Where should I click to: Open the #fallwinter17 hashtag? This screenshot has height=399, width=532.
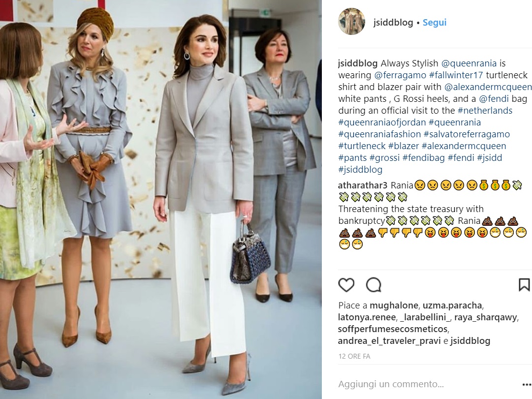point(456,75)
